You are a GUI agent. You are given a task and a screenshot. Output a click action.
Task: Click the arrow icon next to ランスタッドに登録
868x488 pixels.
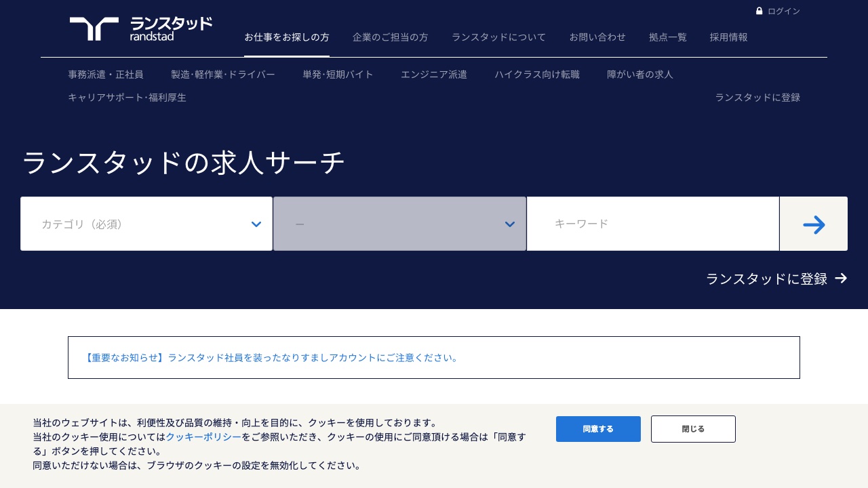coord(841,278)
